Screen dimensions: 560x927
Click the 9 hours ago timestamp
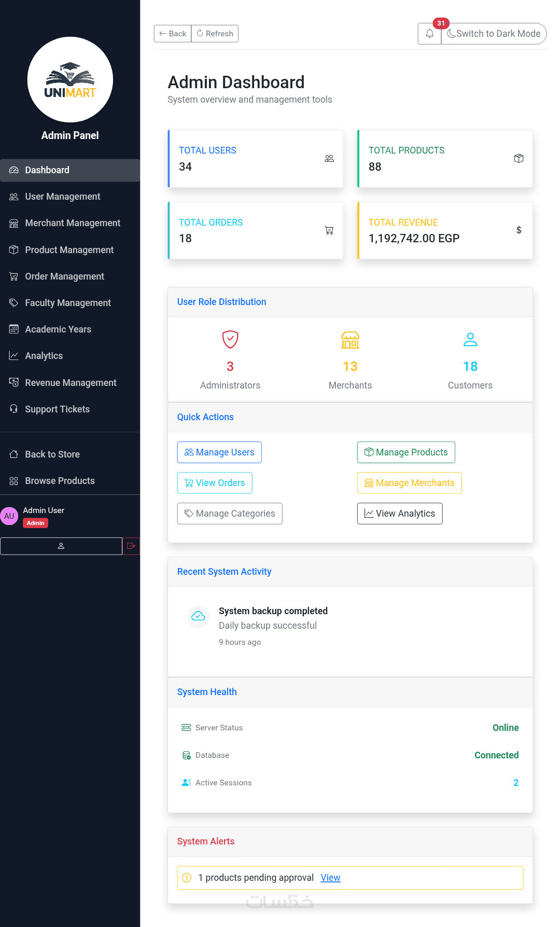click(x=240, y=642)
